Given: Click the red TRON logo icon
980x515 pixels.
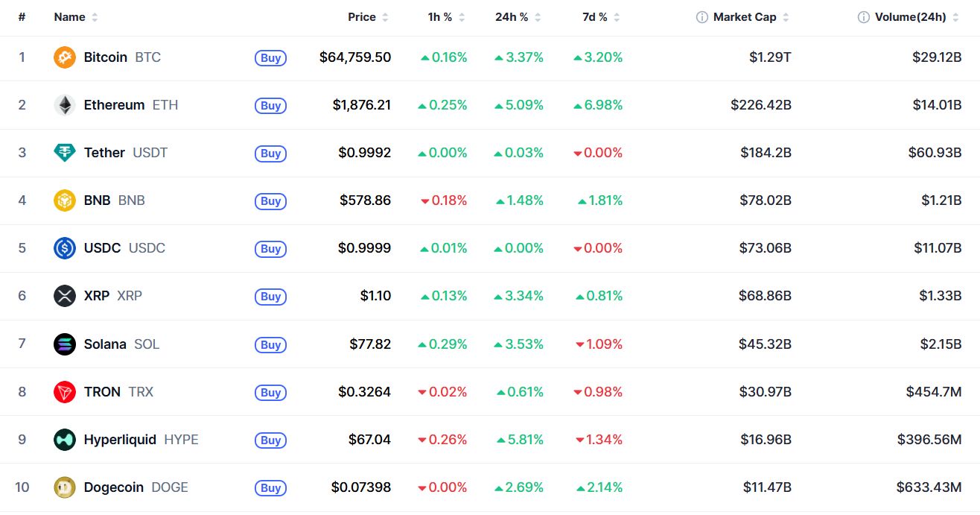Looking at the screenshot, I should (65, 391).
